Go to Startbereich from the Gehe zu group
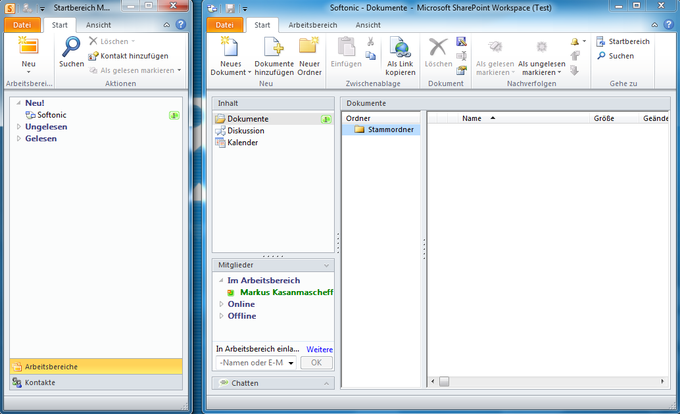 pyautogui.click(x=623, y=42)
